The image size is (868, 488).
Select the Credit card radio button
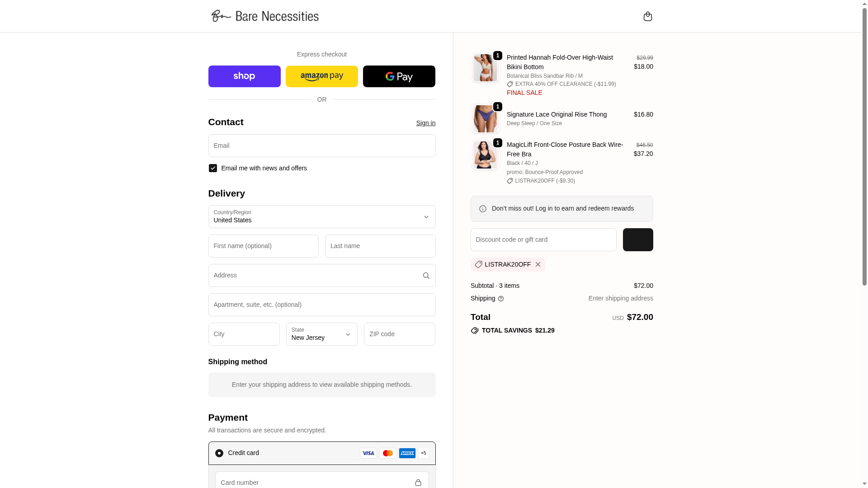[x=219, y=453]
